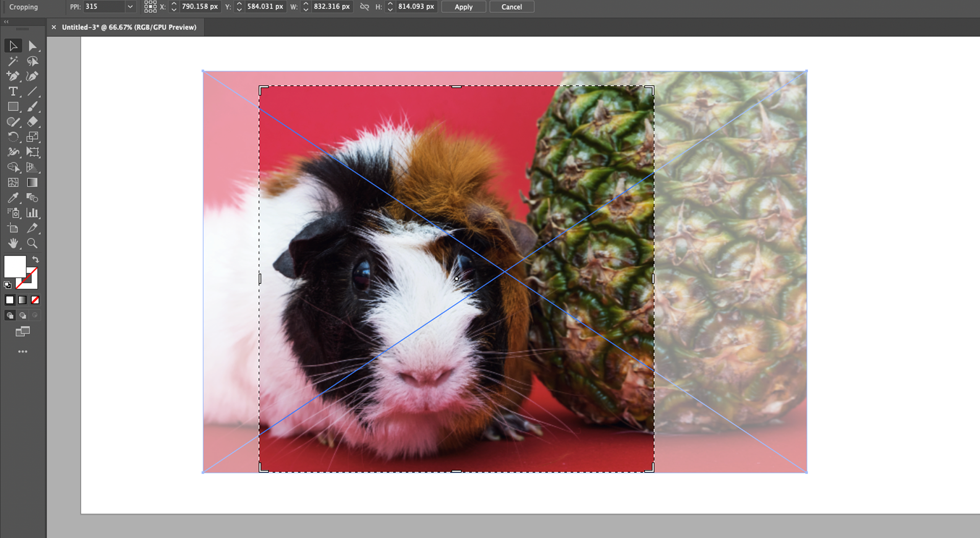Select the Eyedropper tool
This screenshot has height=538, width=980.
pyautogui.click(x=14, y=198)
